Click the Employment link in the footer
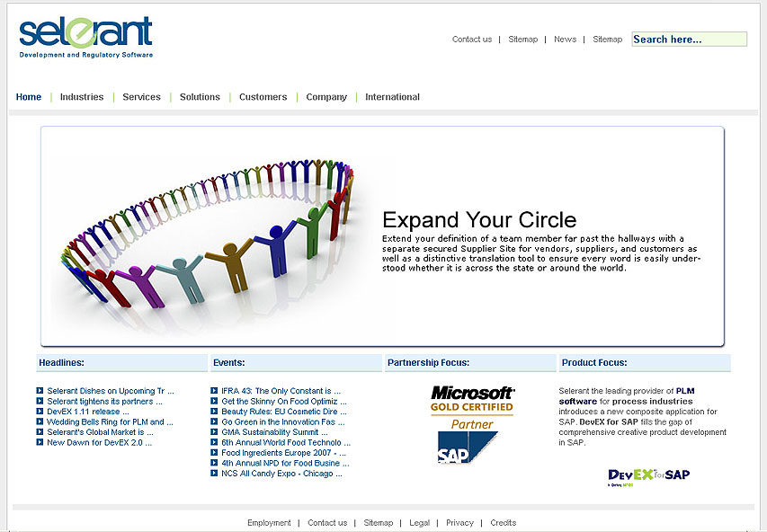This screenshot has height=532, width=767. pos(269,522)
